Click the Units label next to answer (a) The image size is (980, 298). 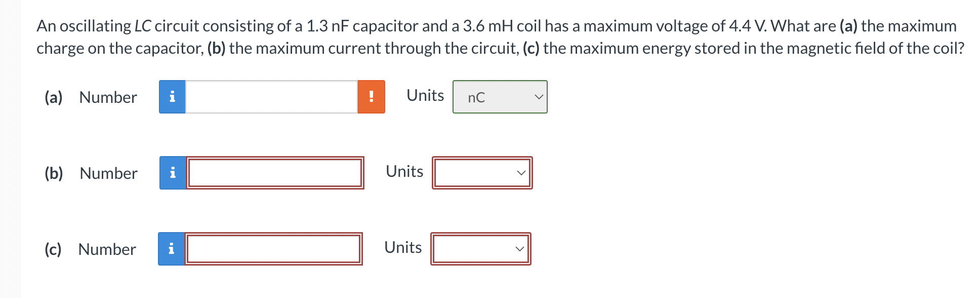coord(425,95)
